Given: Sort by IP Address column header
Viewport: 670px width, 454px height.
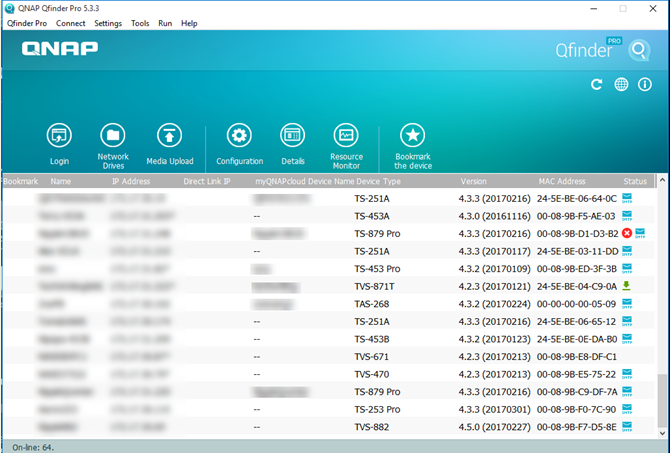Looking at the screenshot, I should pos(131,181).
